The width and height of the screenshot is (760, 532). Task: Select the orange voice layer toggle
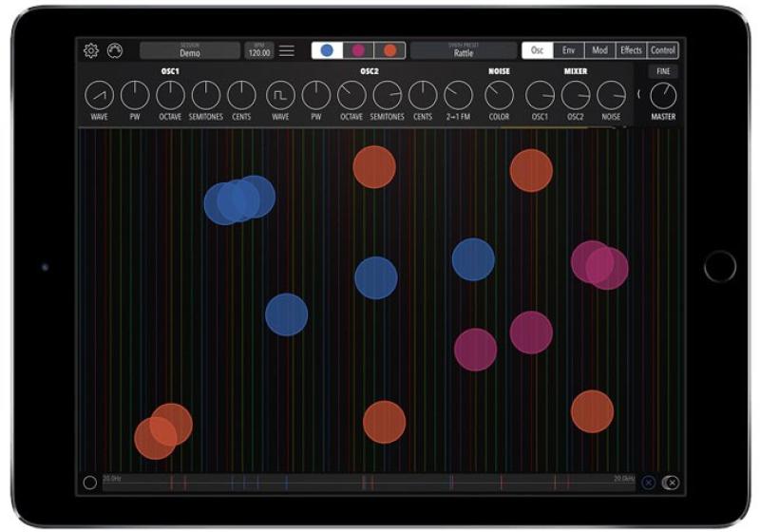coord(389,51)
